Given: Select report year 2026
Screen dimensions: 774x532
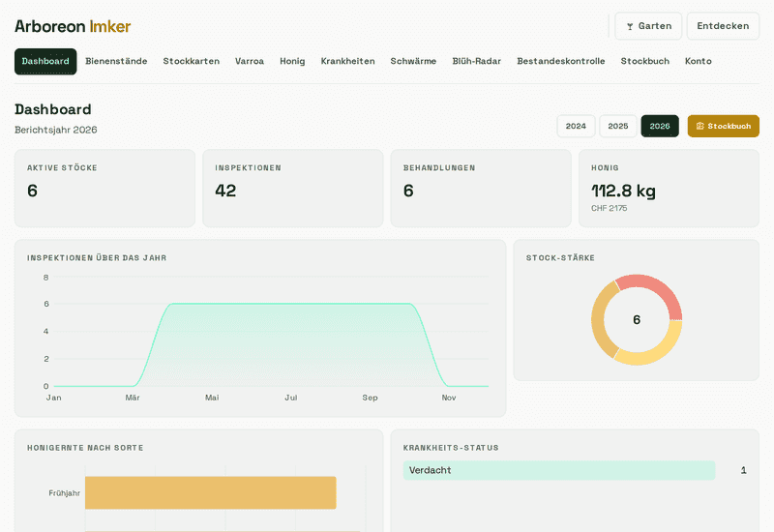Looking at the screenshot, I should click(x=660, y=127).
